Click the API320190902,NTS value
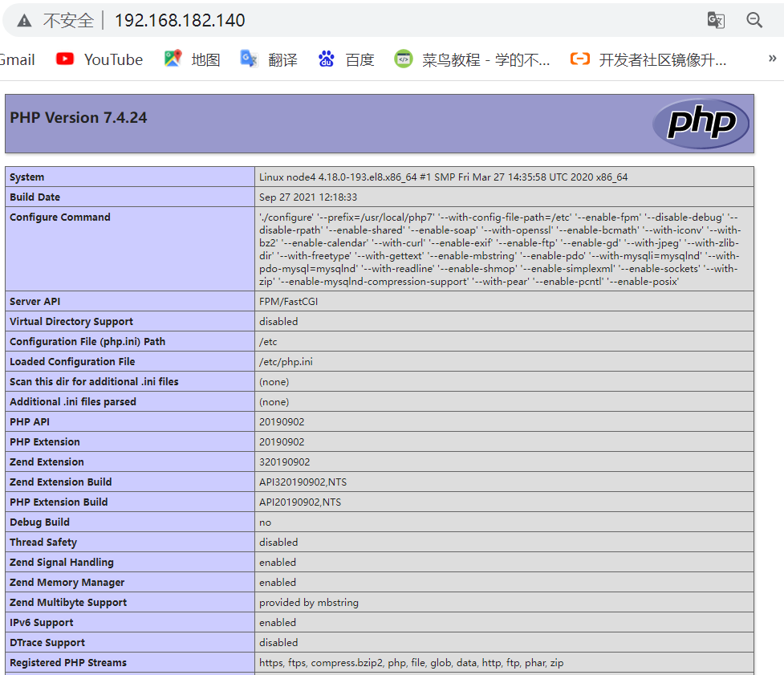The image size is (784, 675). (x=303, y=482)
